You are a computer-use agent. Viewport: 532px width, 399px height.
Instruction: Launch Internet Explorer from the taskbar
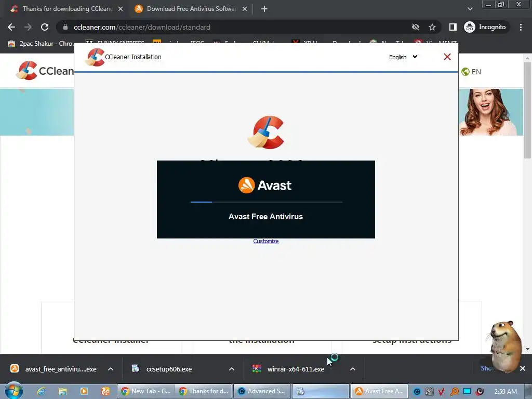coord(41,391)
